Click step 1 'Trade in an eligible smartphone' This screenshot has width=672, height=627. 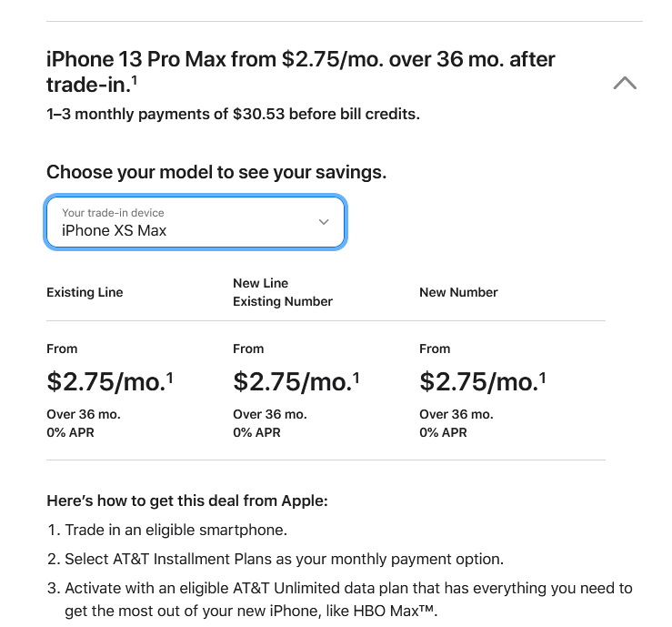(167, 530)
